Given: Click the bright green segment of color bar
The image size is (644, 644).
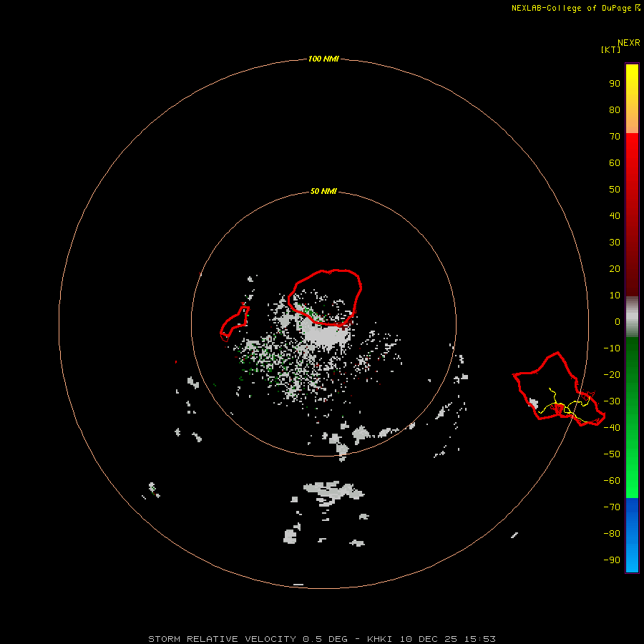Looking at the screenshot, I should point(632,418).
